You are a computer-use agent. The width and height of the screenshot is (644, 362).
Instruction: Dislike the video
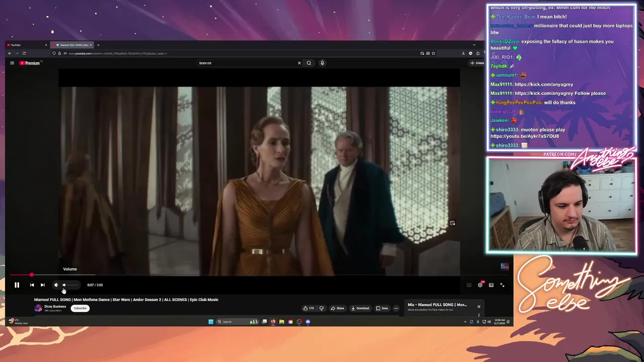point(321,308)
